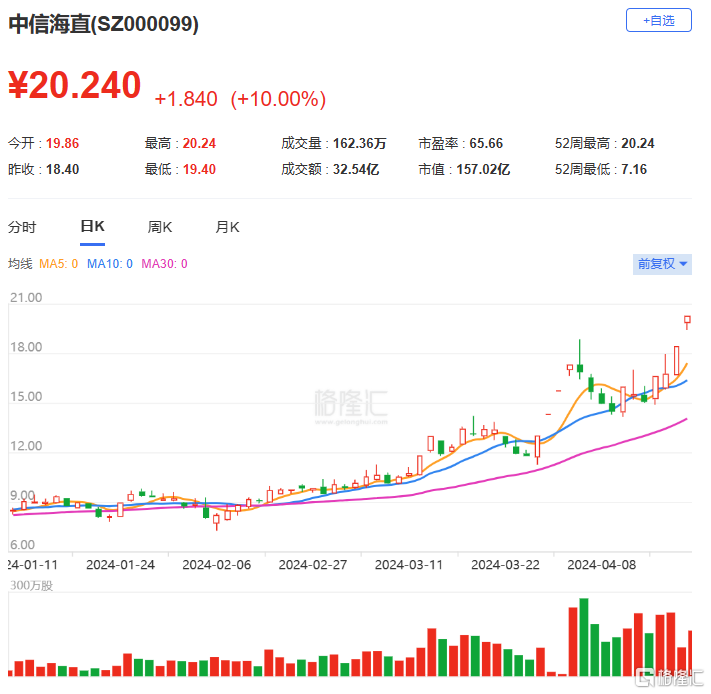Expand the 前复权 adjustment dropdown
The width and height of the screenshot is (711, 694).
662,264
